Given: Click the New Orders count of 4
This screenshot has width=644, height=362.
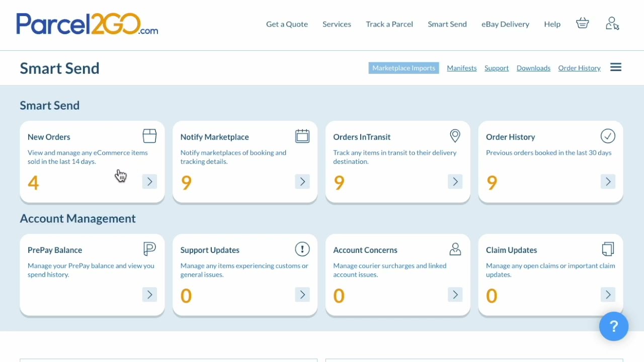Looking at the screenshot, I should (x=33, y=183).
